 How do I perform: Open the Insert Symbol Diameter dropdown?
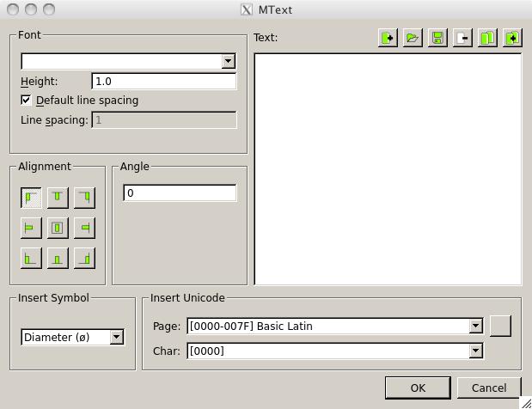pos(116,338)
